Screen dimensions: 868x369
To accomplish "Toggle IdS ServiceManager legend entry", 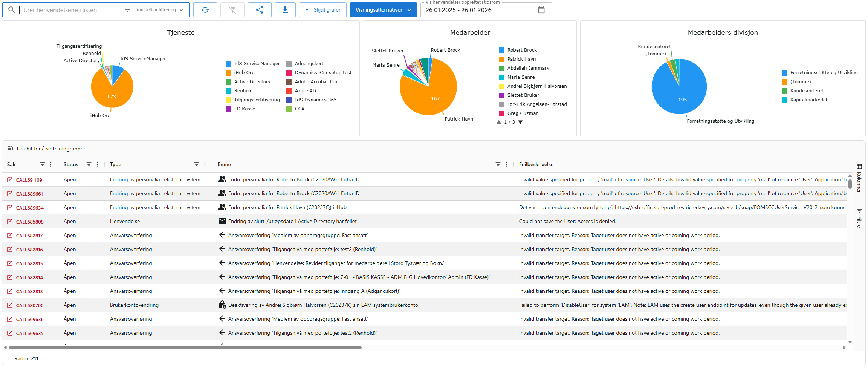I will pyautogui.click(x=257, y=64).
